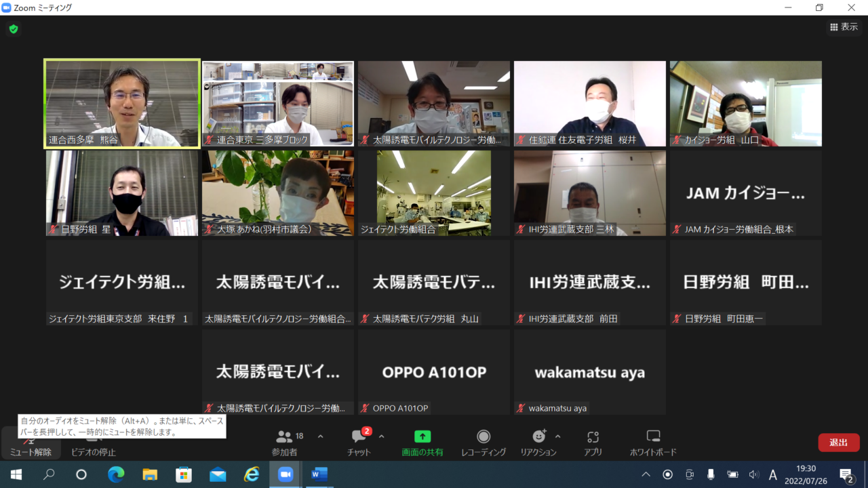Unmute audio with ミュート解除 button
The image size is (868, 488).
30,443
